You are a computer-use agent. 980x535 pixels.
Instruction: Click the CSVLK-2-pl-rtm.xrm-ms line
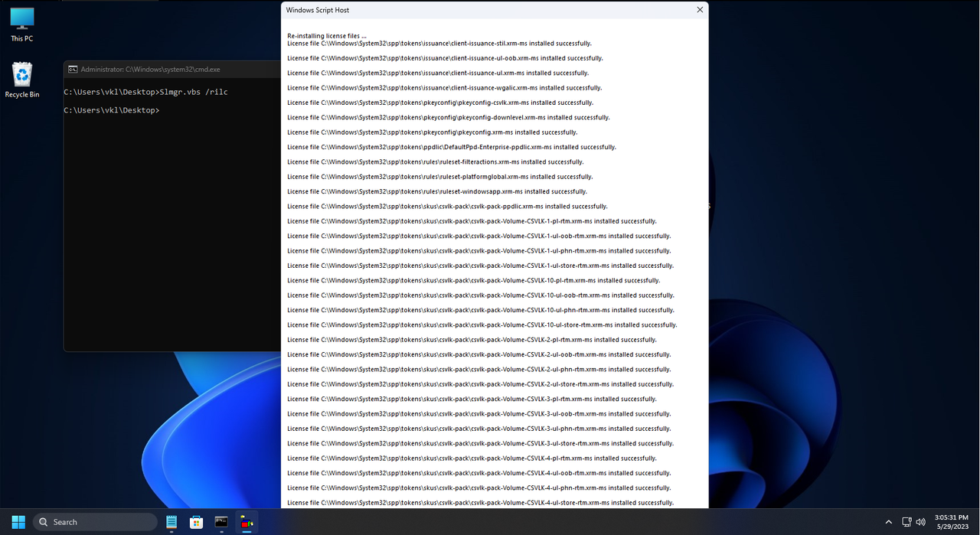[472, 340]
